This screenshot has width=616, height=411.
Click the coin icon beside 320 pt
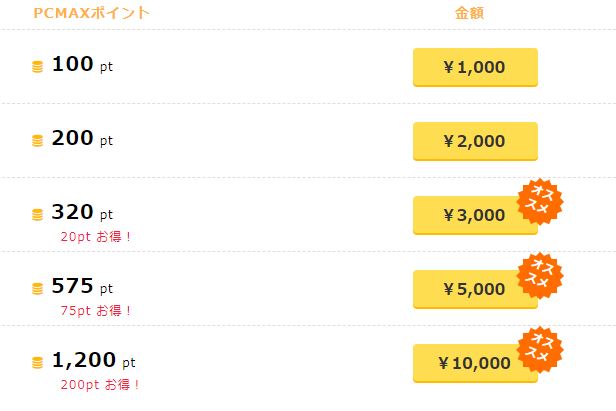pyautogui.click(x=38, y=215)
